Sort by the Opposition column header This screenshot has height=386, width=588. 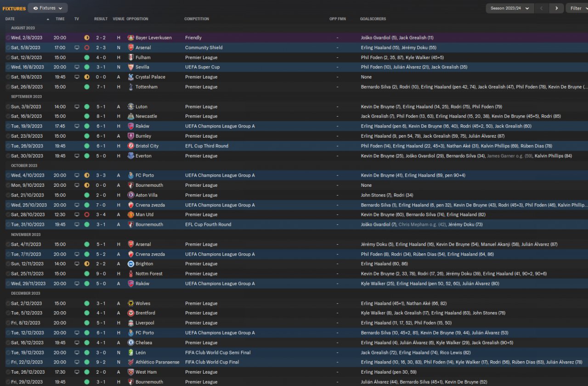137,19
